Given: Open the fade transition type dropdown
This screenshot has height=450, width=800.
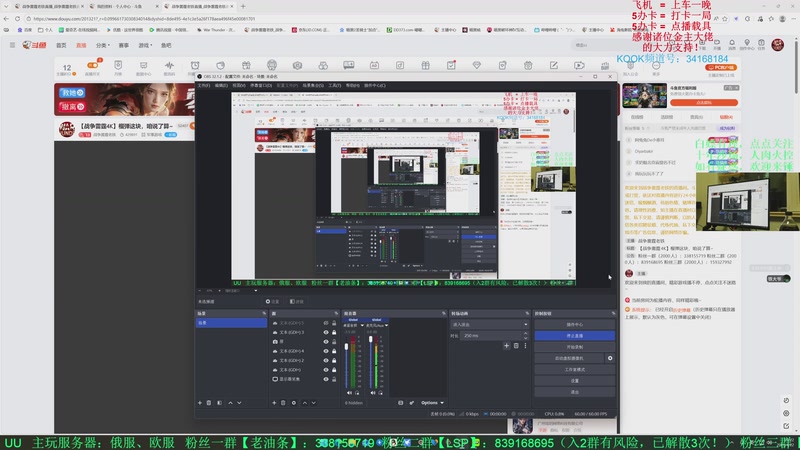Looking at the screenshot, I should pos(489,324).
